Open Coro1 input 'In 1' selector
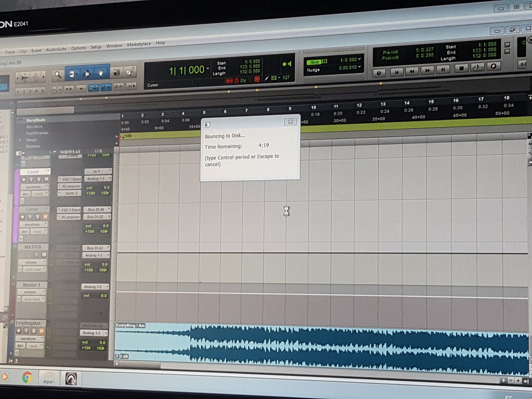Screen dimensions: 532x399 (98, 172)
